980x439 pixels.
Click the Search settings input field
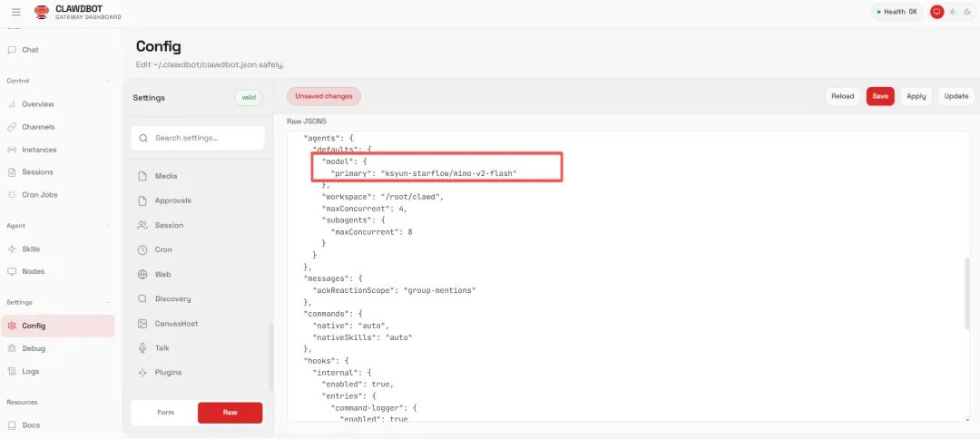(x=198, y=138)
